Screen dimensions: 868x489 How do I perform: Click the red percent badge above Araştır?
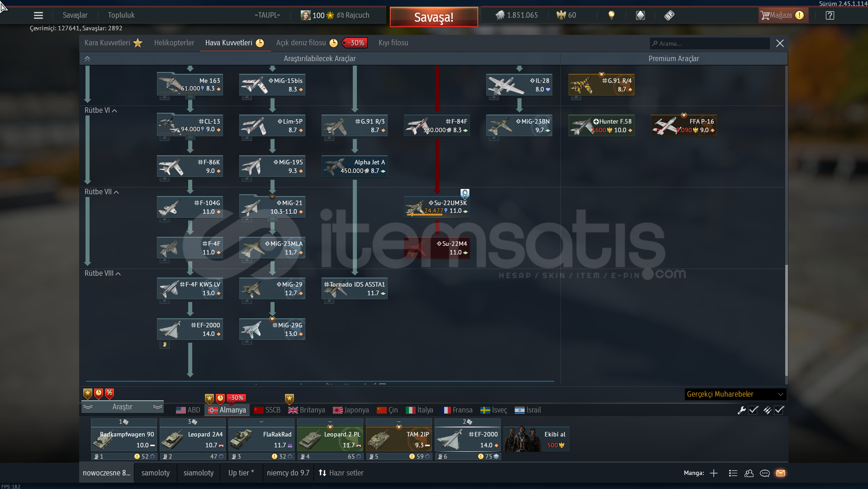[x=109, y=393]
